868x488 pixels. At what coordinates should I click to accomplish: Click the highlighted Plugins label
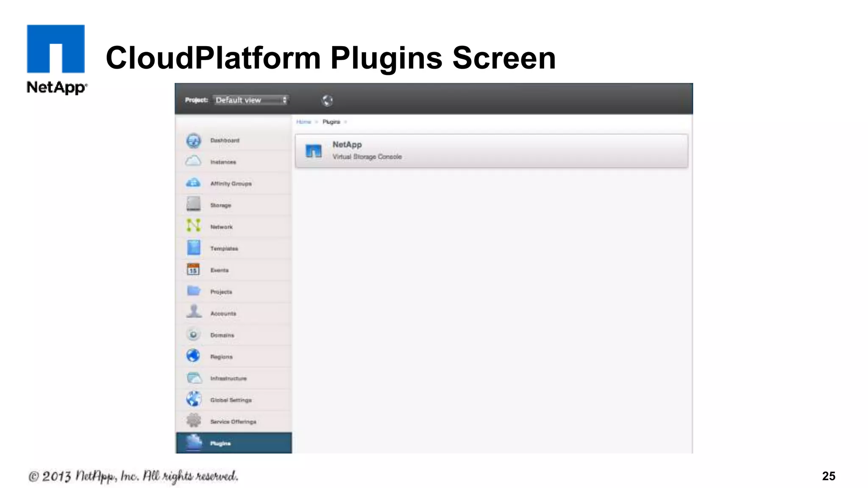point(220,444)
